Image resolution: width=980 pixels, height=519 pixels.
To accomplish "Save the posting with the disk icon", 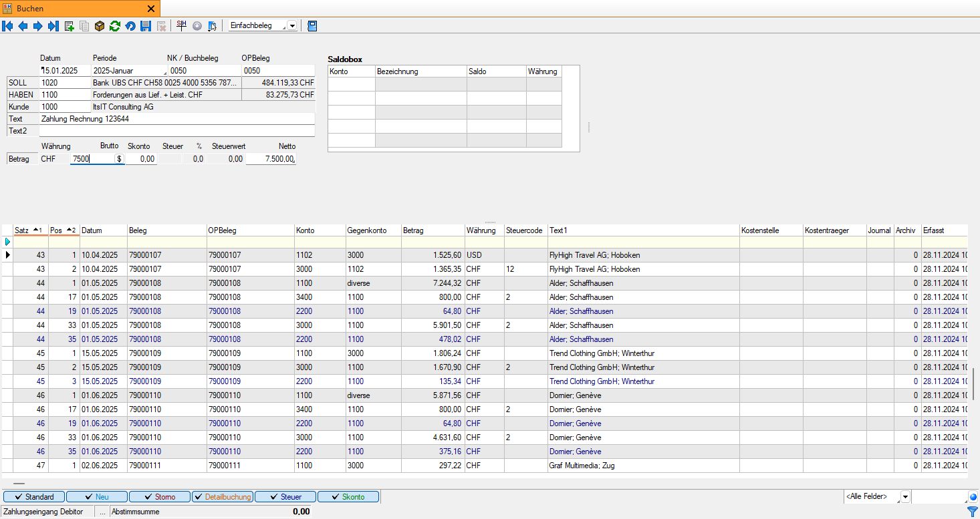I will point(146,26).
